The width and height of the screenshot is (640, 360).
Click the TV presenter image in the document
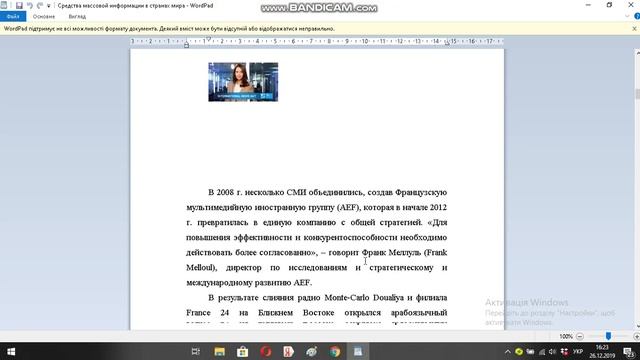[x=243, y=82]
